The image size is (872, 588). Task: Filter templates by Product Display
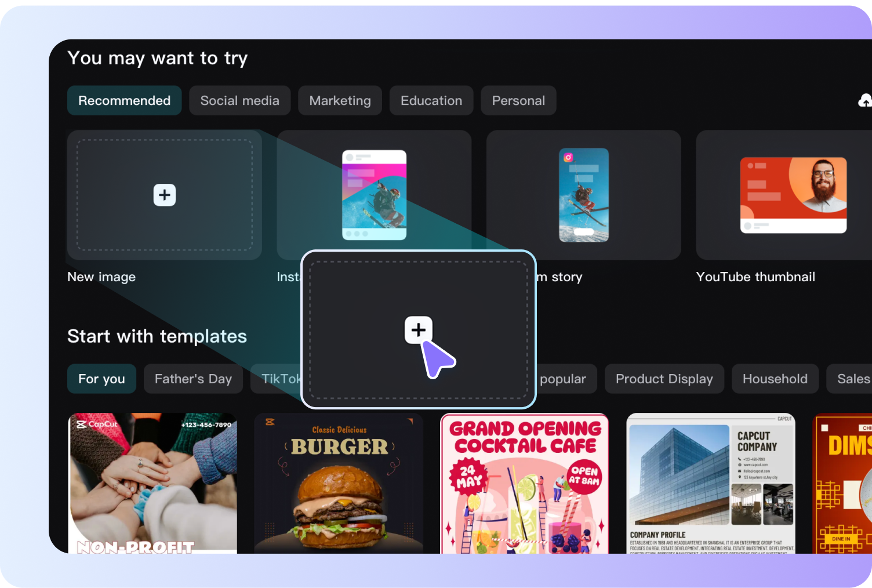tap(664, 379)
